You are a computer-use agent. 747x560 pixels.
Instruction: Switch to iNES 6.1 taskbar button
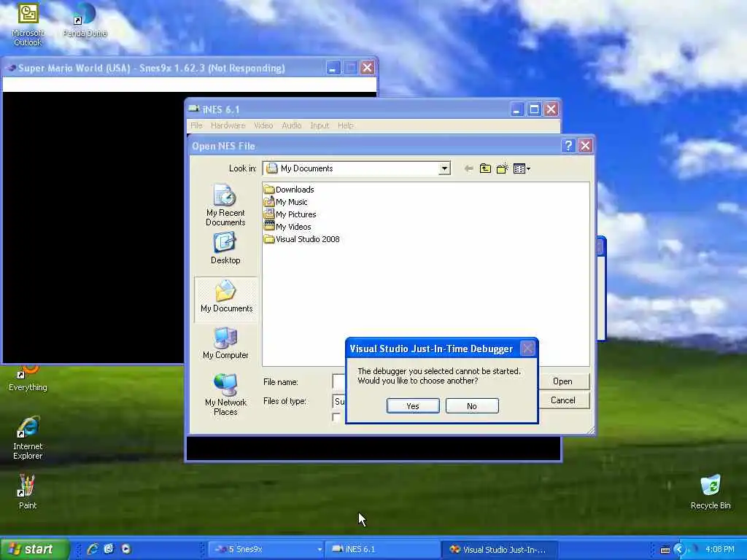coord(383,549)
